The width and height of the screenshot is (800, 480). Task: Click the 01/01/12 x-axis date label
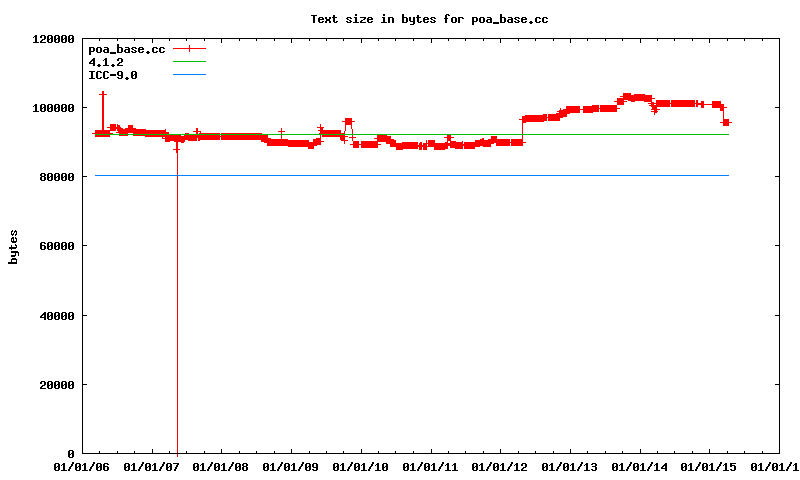pos(500,467)
